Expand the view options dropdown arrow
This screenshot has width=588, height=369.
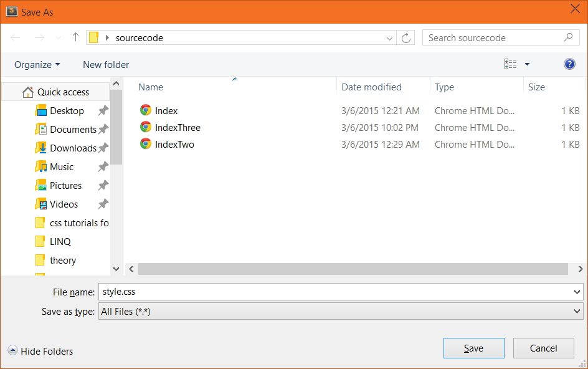click(527, 64)
